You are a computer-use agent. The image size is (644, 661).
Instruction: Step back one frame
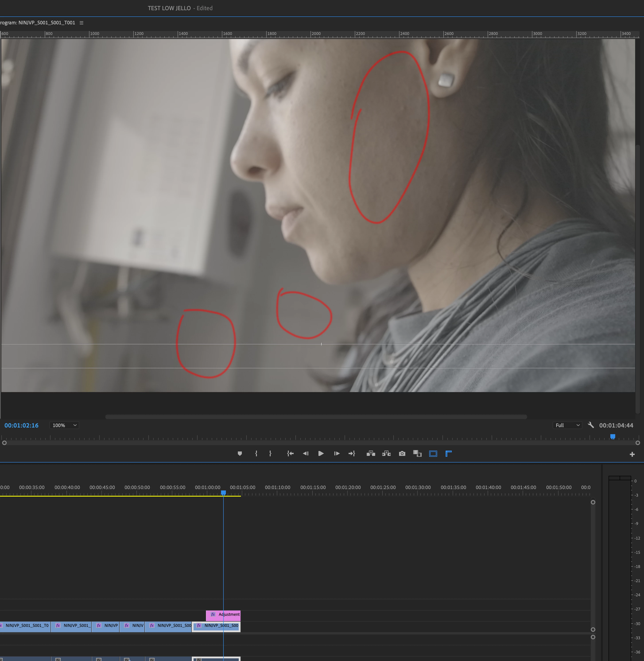pos(305,454)
